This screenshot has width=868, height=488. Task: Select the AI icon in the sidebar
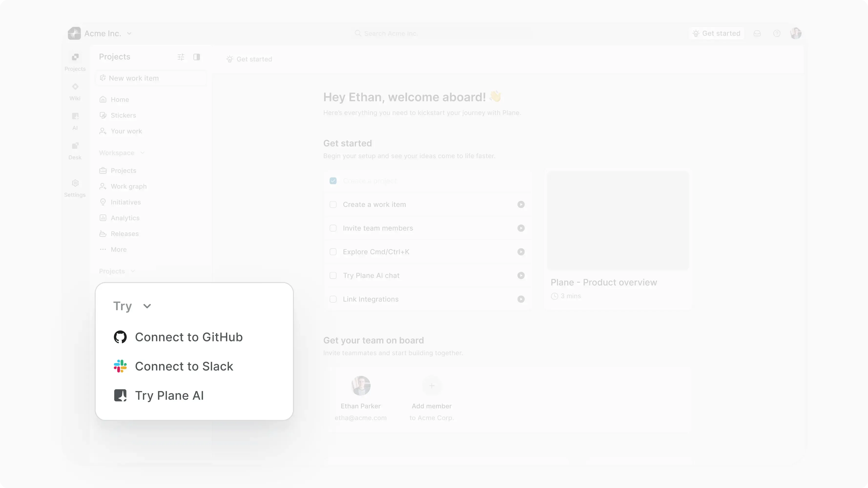click(x=75, y=120)
